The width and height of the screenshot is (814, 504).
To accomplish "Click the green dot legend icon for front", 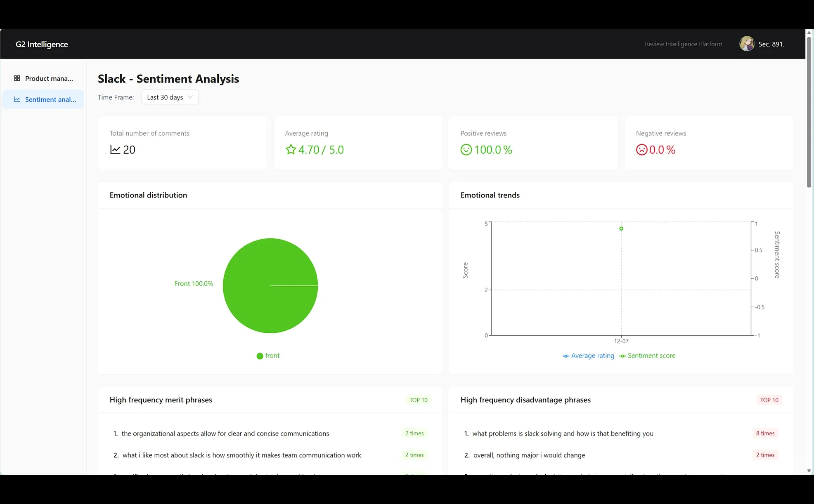I will pos(260,356).
